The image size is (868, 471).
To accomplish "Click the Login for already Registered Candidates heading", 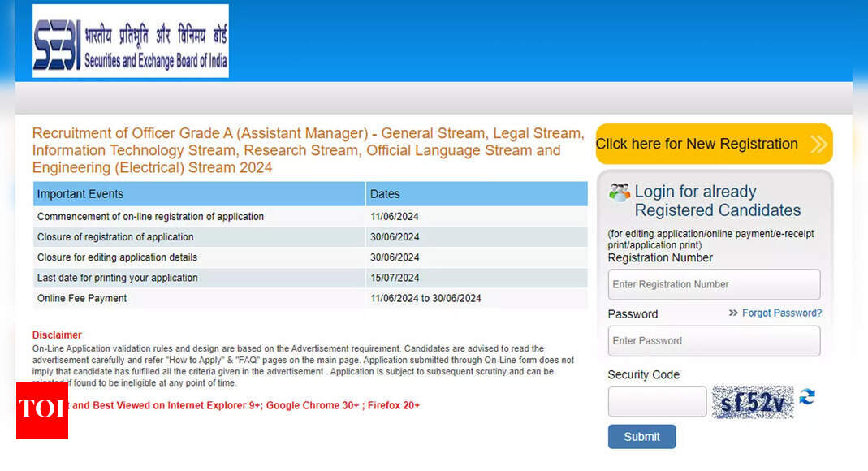I will 715,201.
